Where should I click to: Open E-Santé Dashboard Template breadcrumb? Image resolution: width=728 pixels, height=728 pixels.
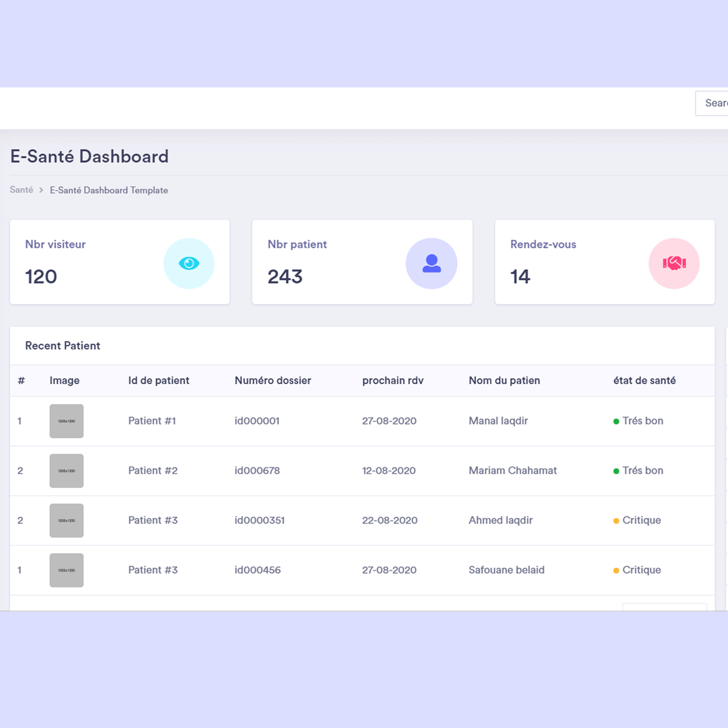coord(109,190)
